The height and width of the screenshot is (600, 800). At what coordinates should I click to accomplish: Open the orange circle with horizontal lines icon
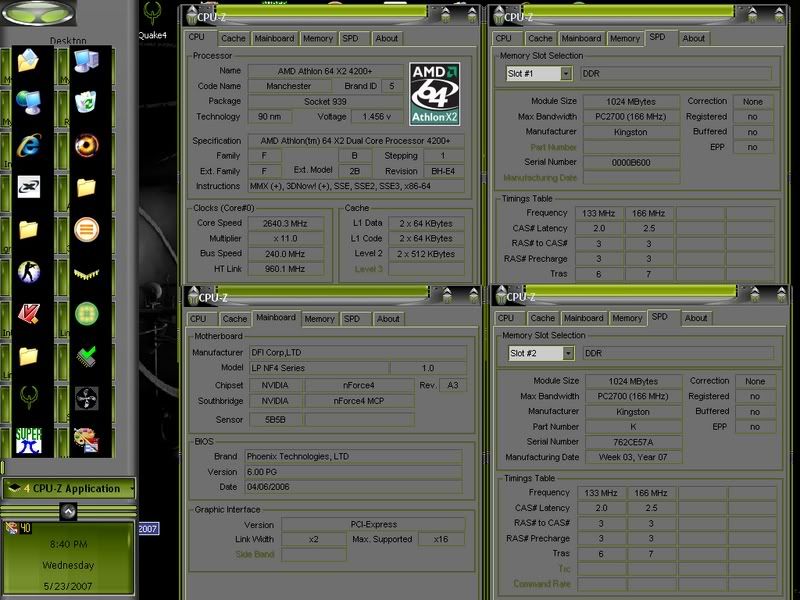tap(86, 230)
